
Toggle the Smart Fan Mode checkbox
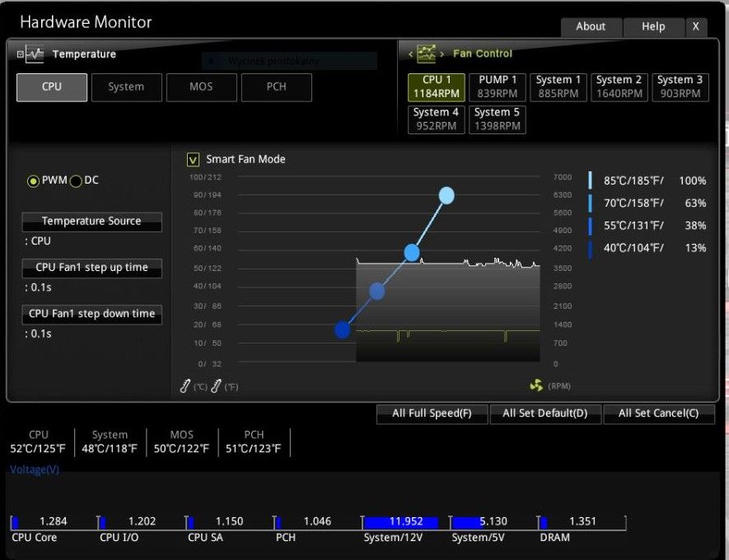[193, 160]
